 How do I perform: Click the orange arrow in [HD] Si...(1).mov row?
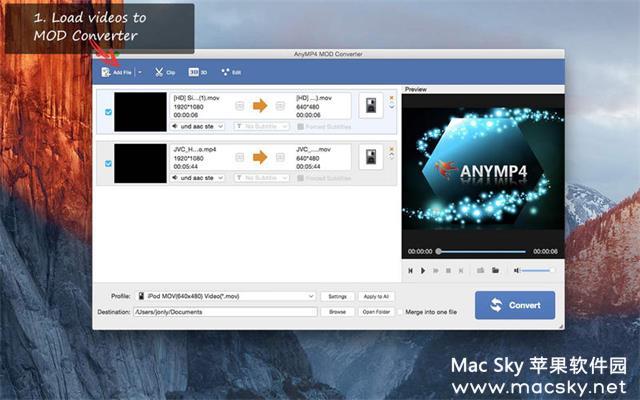point(260,106)
